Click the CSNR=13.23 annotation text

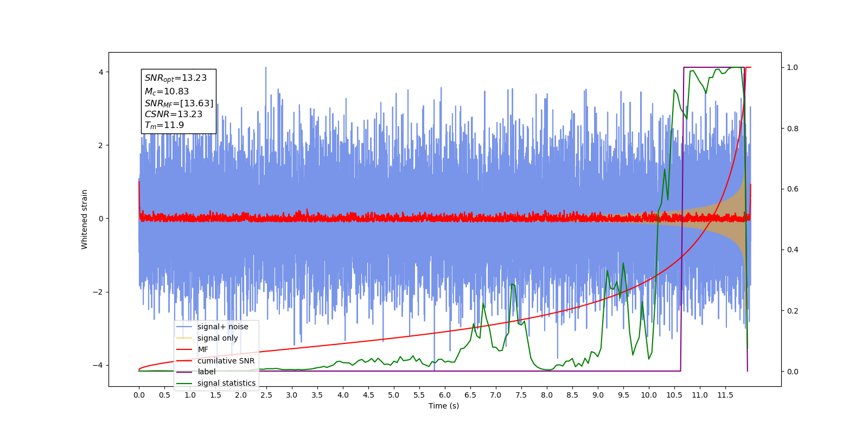[174, 114]
